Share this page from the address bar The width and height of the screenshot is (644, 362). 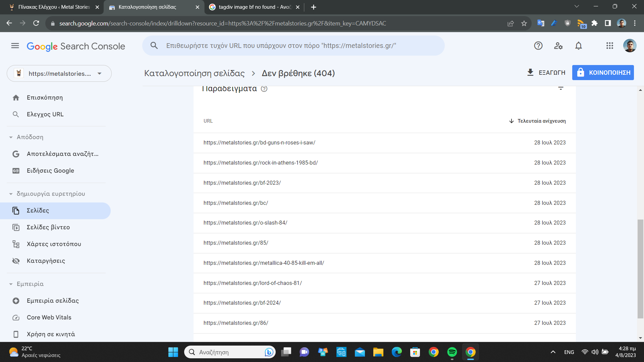511,23
